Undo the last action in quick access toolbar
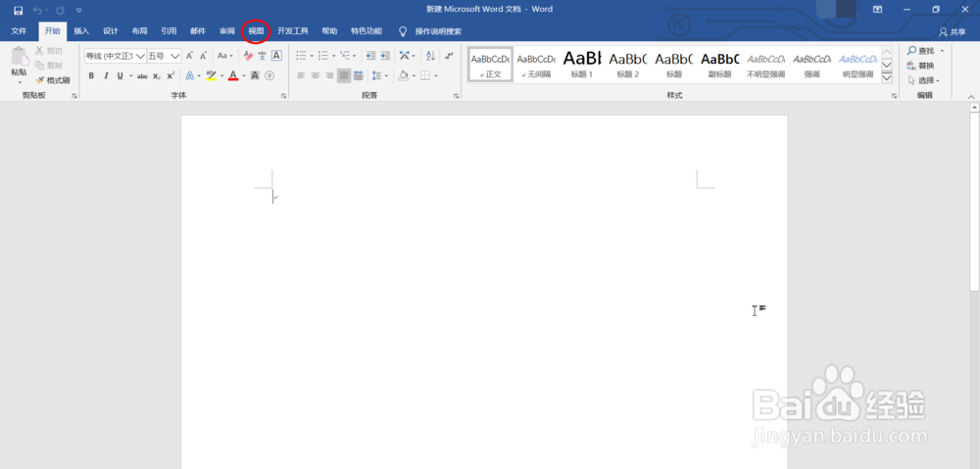Image resolution: width=980 pixels, height=469 pixels. pyautogui.click(x=37, y=10)
